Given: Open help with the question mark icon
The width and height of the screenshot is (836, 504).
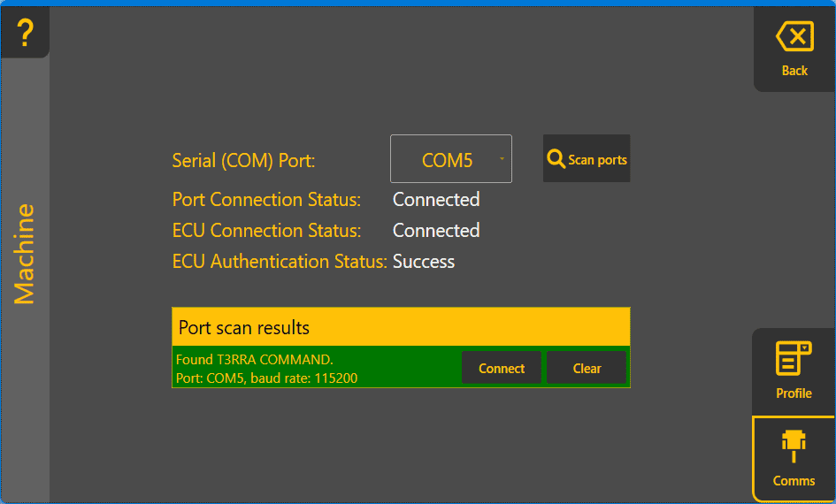Looking at the screenshot, I should pyautogui.click(x=25, y=33).
